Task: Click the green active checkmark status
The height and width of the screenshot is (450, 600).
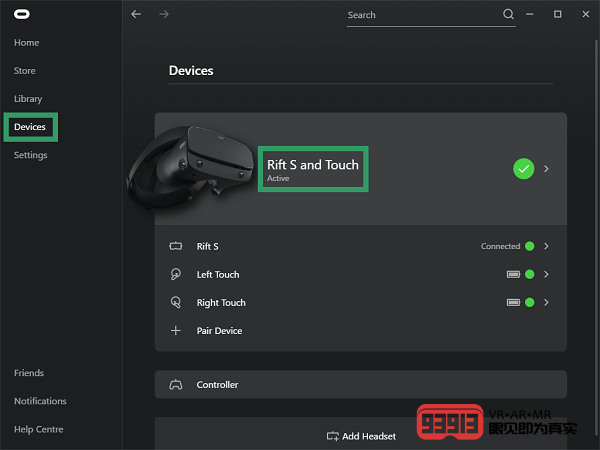Action: tap(523, 169)
